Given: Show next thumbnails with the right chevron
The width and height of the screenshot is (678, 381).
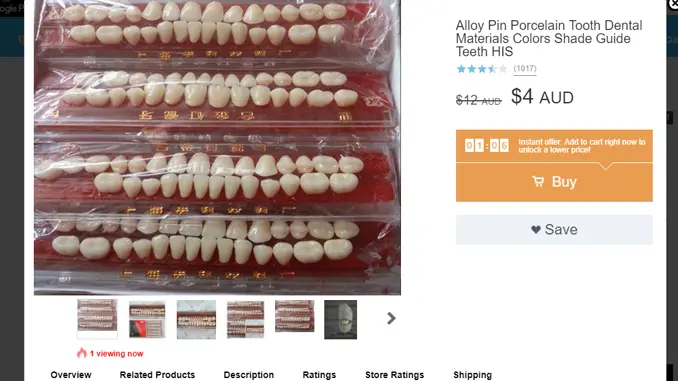Looking at the screenshot, I should (391, 319).
